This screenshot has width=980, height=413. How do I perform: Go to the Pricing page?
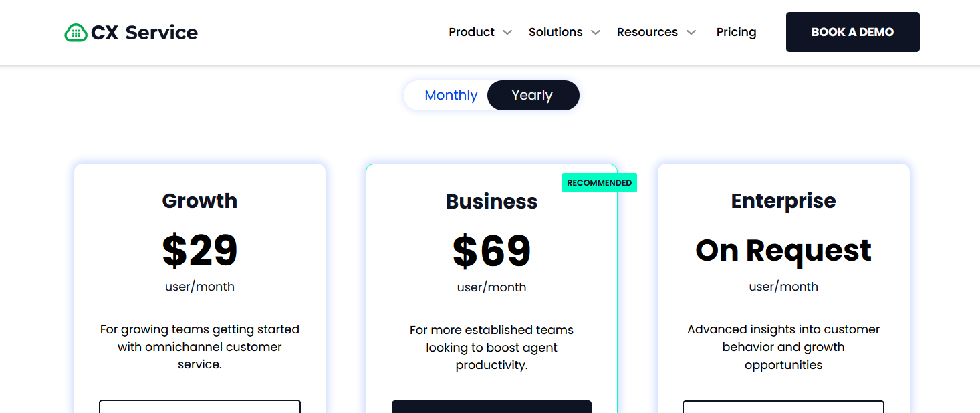coord(736,32)
